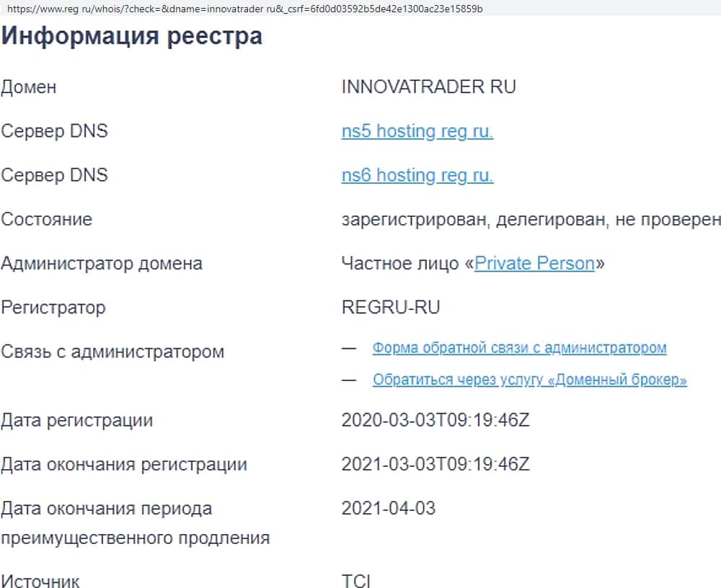Screen dimensions: 721x588
Task: Click the «Домен» field label
Action: tap(29, 88)
